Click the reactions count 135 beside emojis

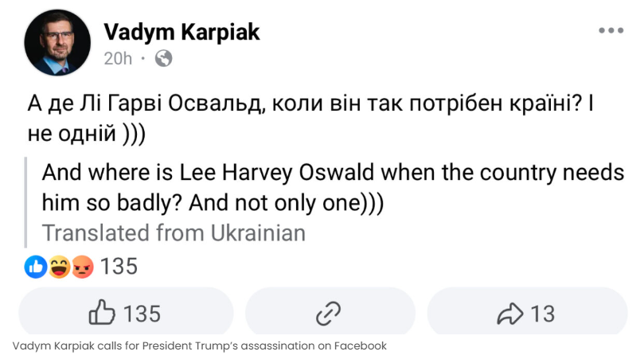tap(119, 267)
